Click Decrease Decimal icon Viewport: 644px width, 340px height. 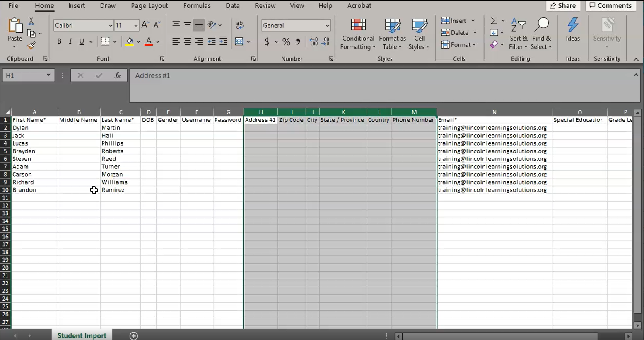326,41
